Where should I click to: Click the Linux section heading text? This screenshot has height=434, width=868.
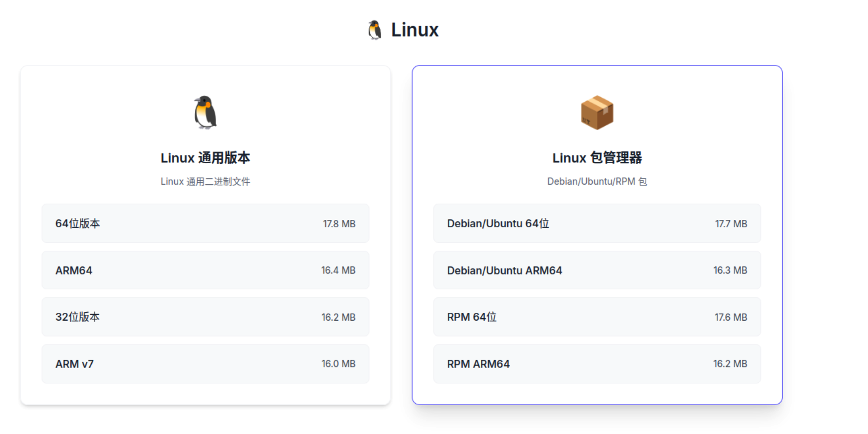(414, 30)
